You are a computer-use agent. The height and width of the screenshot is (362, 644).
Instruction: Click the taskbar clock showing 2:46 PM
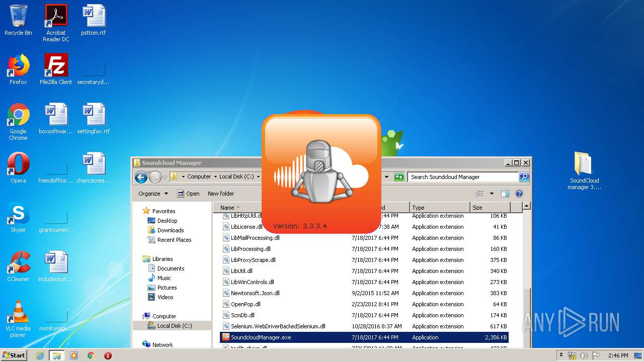coord(618,355)
